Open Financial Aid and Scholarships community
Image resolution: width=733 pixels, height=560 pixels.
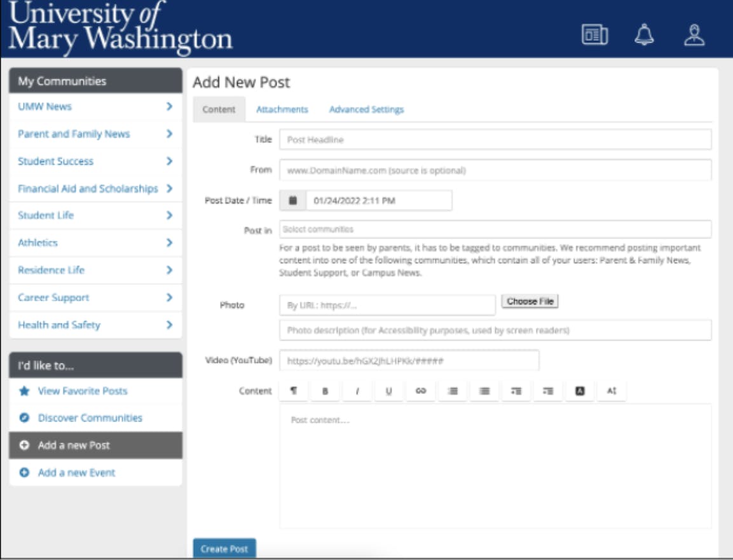pos(88,188)
